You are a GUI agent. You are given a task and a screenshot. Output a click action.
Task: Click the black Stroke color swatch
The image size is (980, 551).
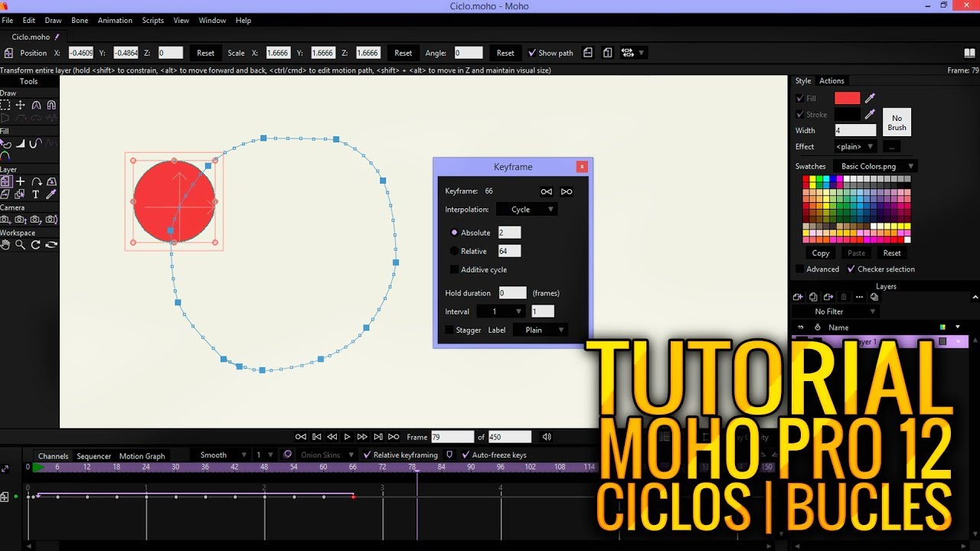pos(847,114)
